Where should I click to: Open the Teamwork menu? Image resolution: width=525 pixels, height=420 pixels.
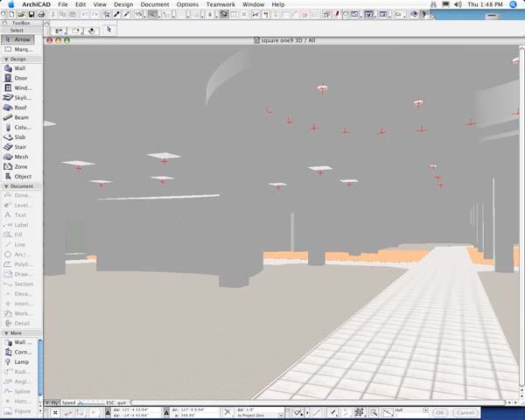pos(220,4)
